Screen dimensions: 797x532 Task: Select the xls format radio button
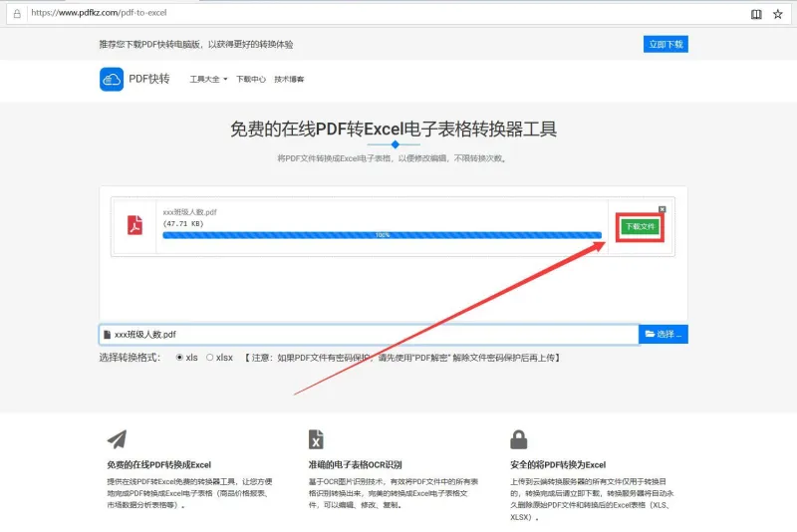179,358
